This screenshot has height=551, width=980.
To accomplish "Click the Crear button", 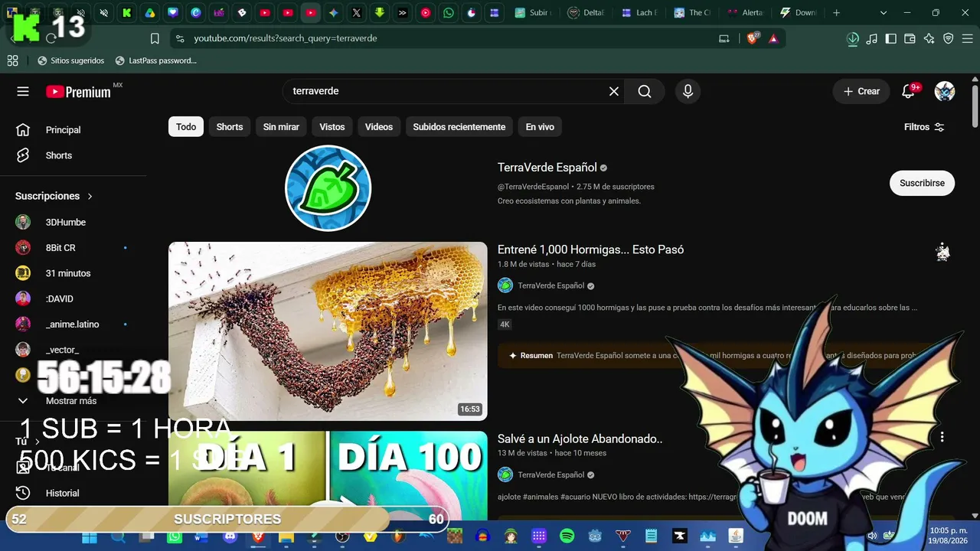I will coord(861,91).
